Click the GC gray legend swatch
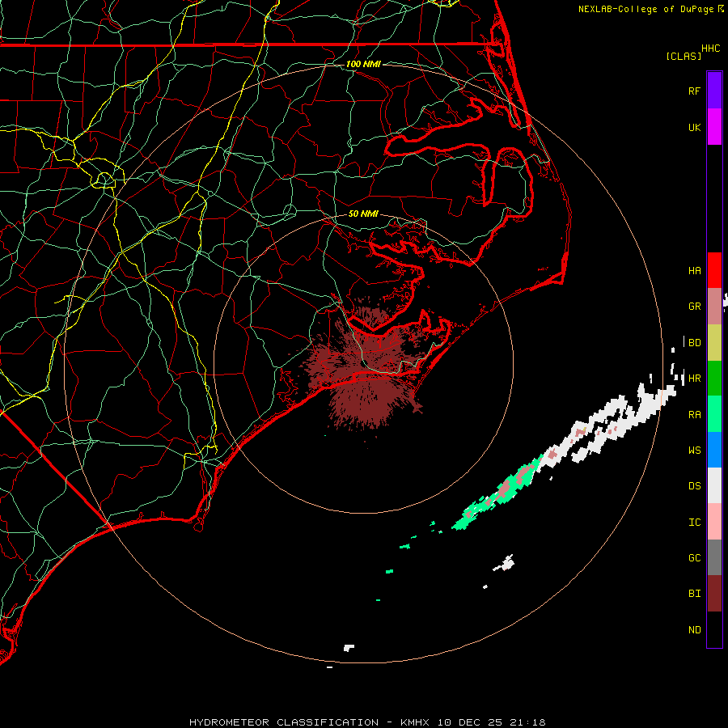This screenshot has width=728, height=728. [714, 557]
